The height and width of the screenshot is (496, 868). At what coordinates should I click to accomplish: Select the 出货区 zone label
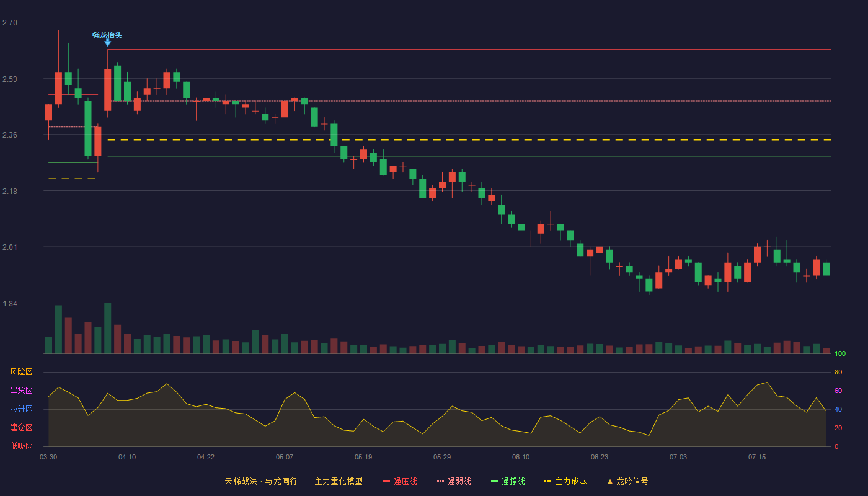click(21, 391)
